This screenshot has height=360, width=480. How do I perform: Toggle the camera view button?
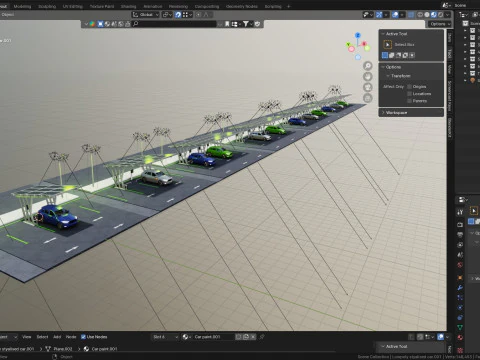tap(368, 87)
